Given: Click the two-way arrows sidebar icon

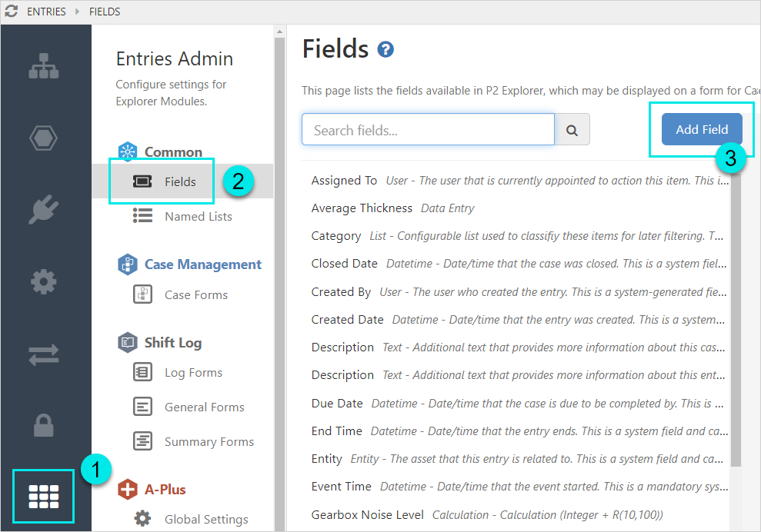Looking at the screenshot, I should point(43,354).
